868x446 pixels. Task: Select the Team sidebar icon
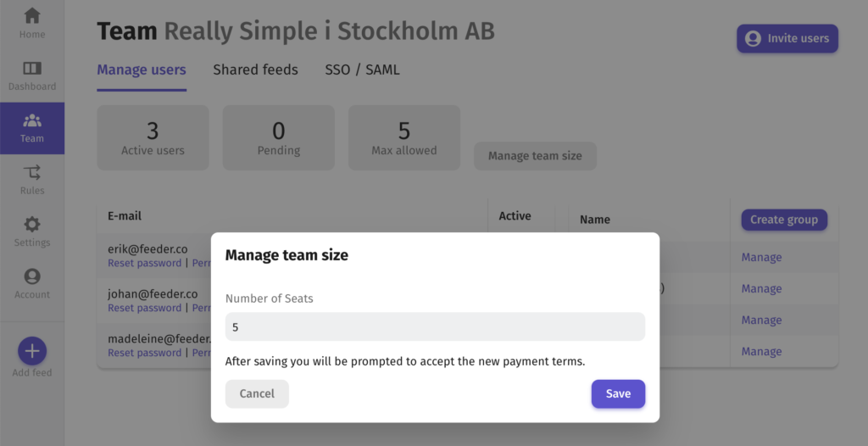(32, 120)
